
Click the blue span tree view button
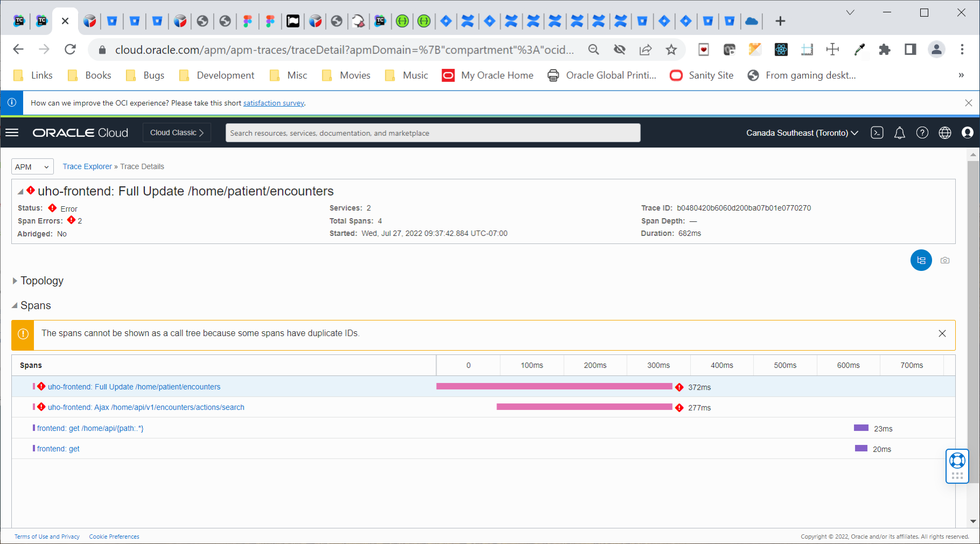click(x=921, y=260)
